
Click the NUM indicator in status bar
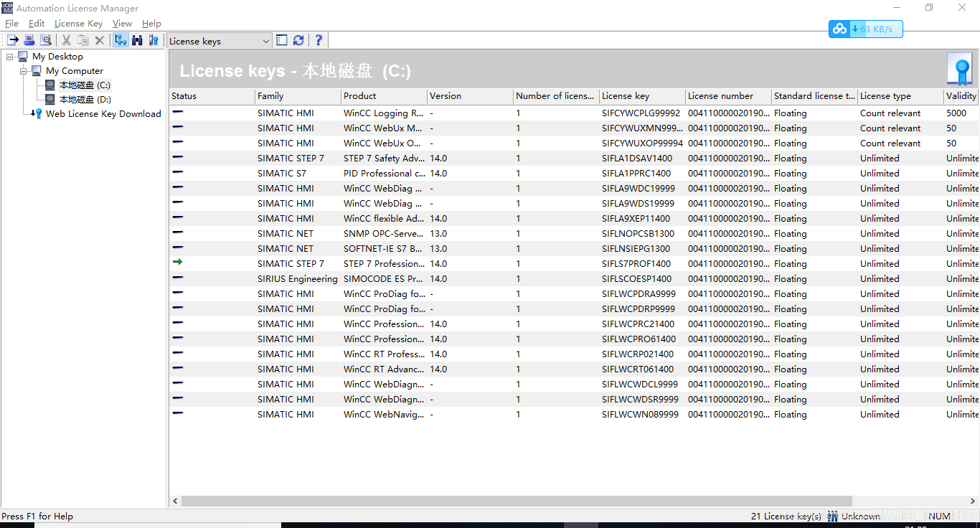pos(939,517)
